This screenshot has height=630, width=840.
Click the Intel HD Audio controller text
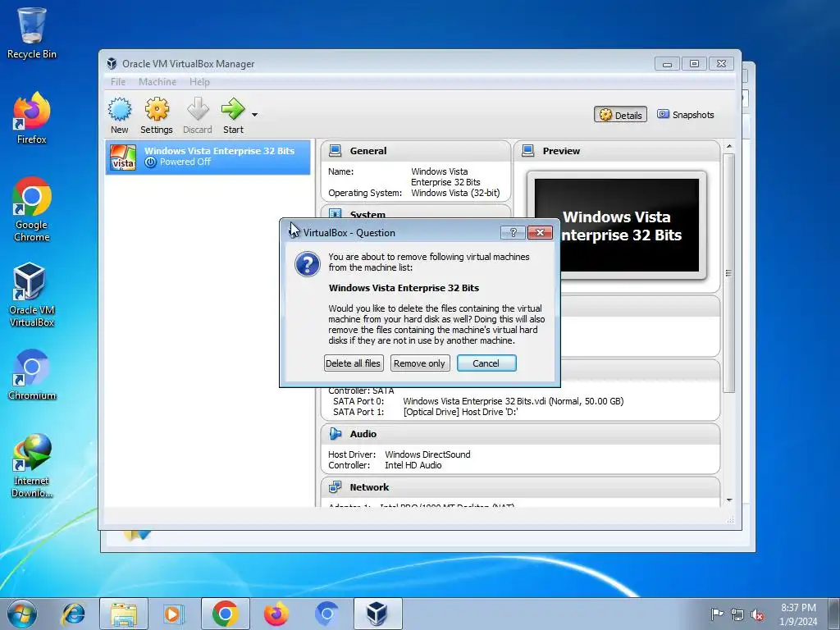pos(413,465)
